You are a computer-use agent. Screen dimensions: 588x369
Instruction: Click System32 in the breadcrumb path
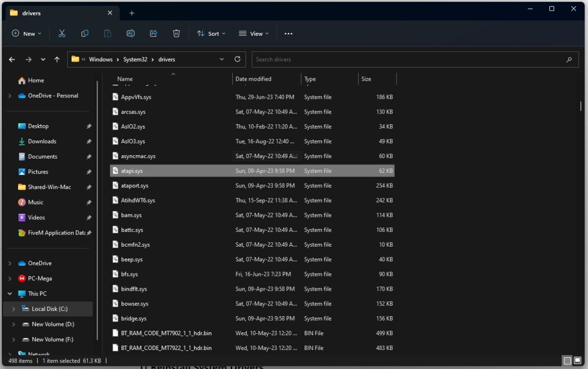point(135,59)
